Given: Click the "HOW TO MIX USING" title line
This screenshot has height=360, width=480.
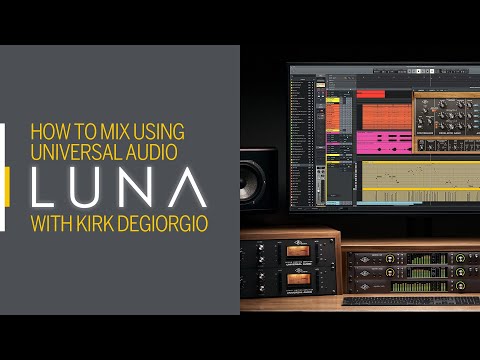Looking at the screenshot, I should click(x=107, y=132).
